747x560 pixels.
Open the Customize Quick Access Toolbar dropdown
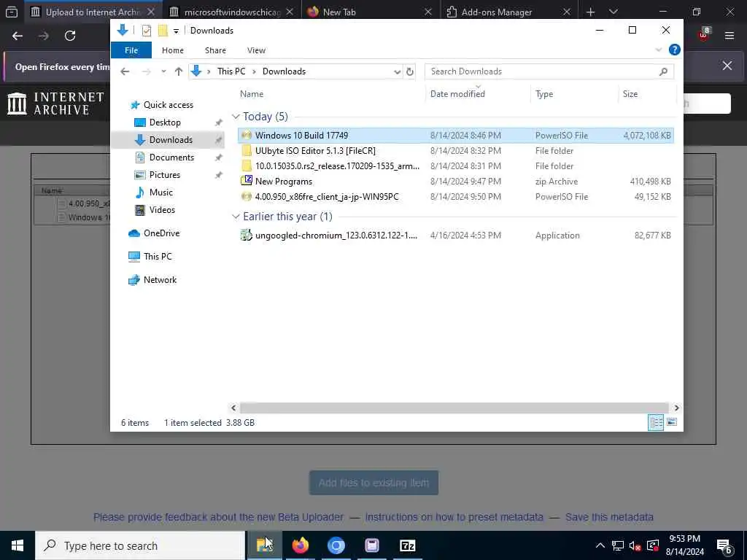[176, 31]
